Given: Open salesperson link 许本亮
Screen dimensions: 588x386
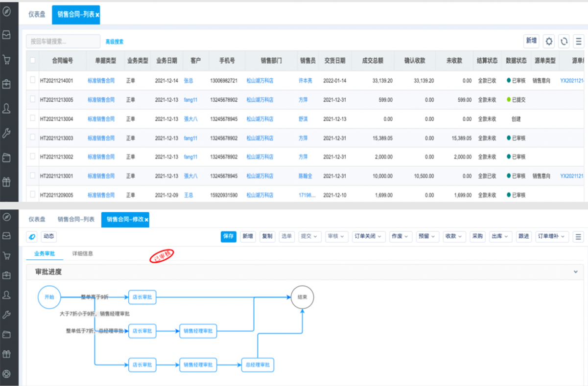Looking at the screenshot, I should point(306,80).
